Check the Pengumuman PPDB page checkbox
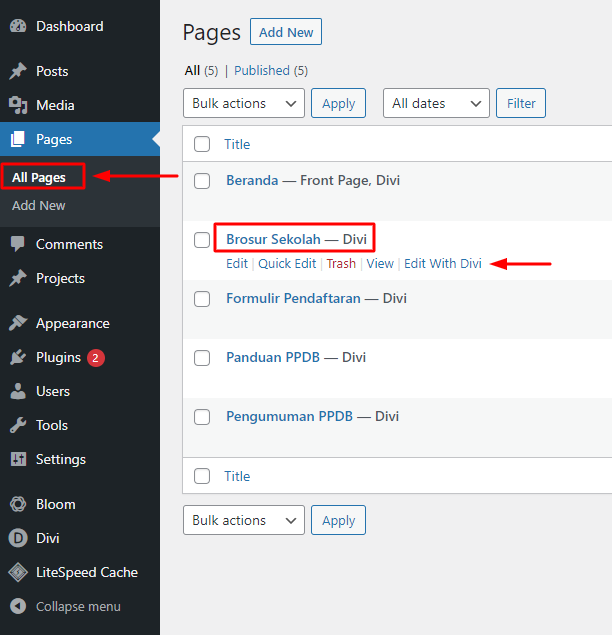The height and width of the screenshot is (635, 612). click(x=202, y=417)
